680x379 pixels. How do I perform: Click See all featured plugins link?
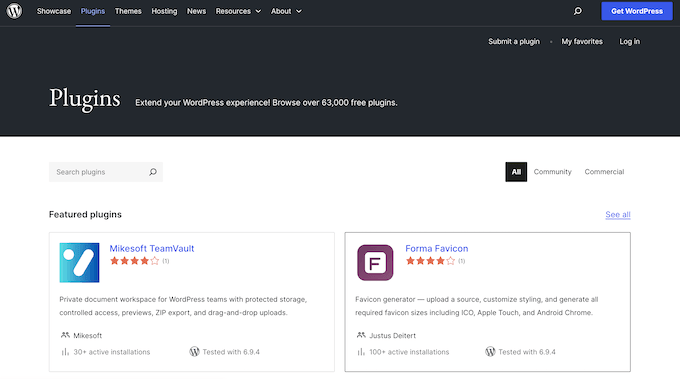tap(618, 215)
